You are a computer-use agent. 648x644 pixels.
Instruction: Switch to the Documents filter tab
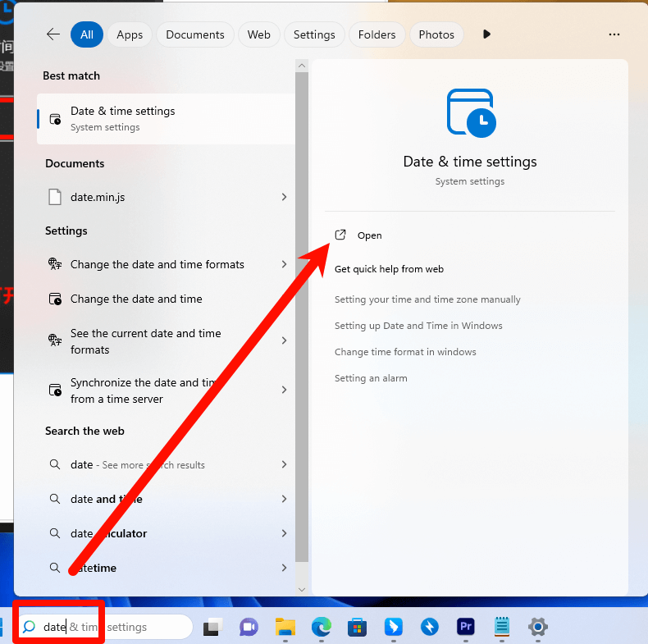click(195, 34)
